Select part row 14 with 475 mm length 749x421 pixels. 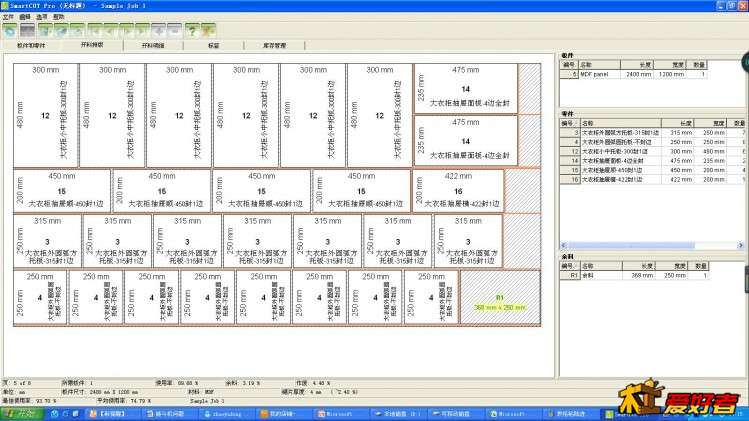click(653, 161)
